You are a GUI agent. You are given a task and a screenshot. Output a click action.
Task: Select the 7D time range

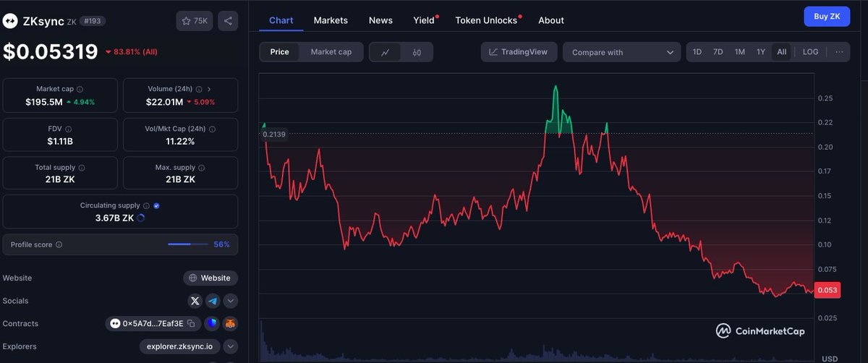[x=718, y=52]
